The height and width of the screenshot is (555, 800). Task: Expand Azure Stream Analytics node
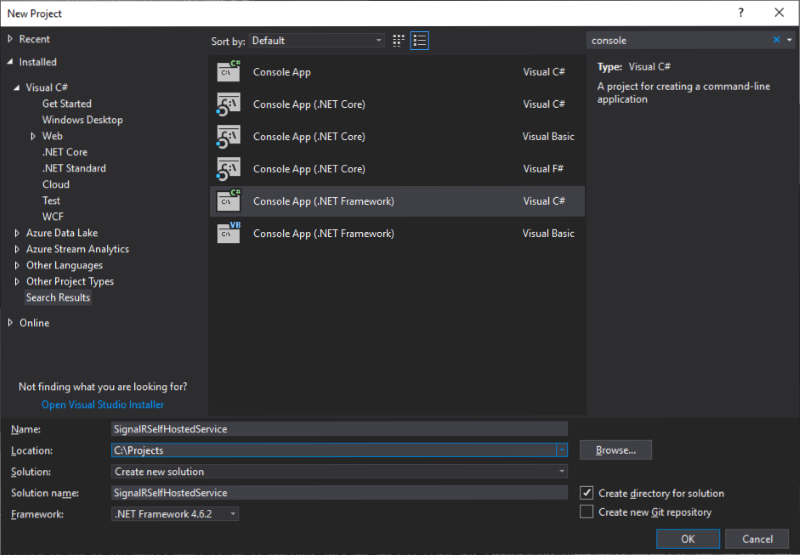pyautogui.click(x=17, y=249)
